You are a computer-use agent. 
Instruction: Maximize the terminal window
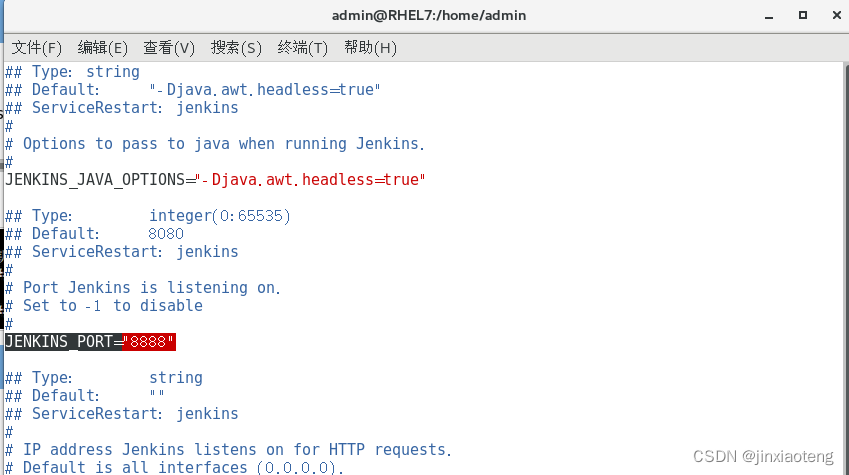[x=803, y=15]
